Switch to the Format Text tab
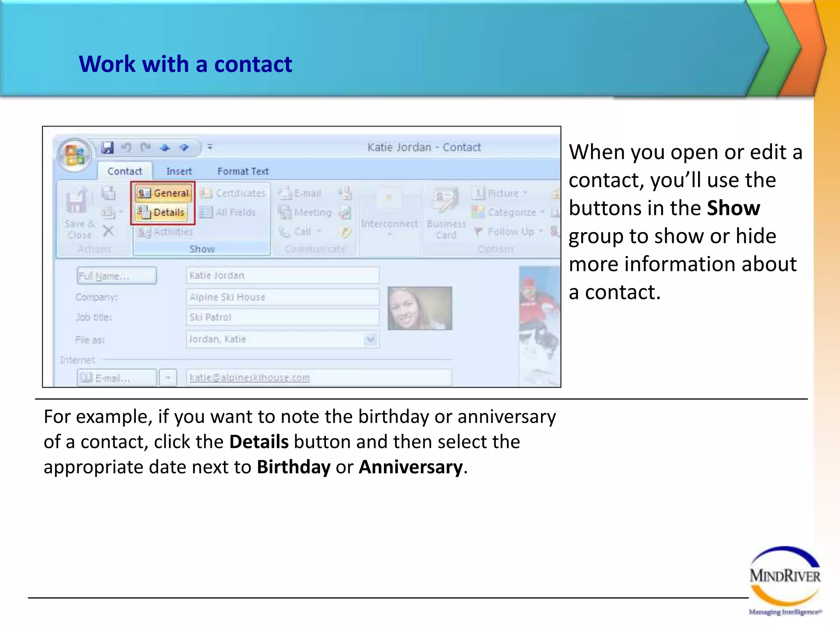The image size is (840, 630). tap(243, 171)
